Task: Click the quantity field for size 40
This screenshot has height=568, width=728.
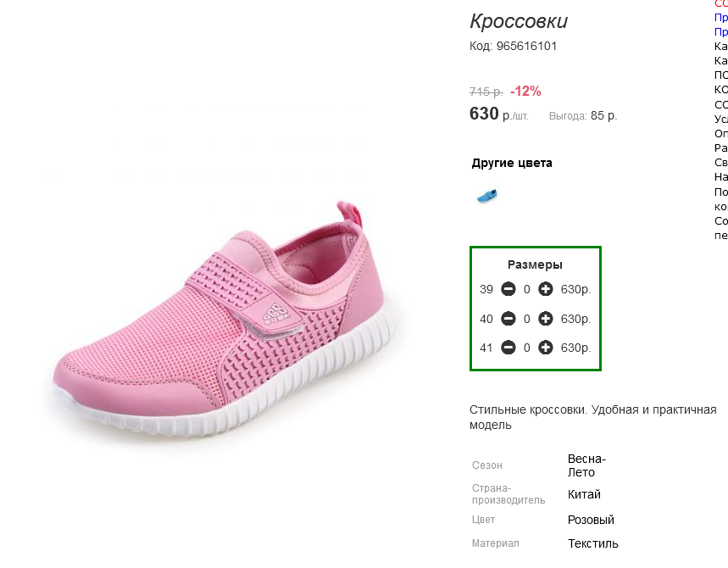Action: point(527,319)
